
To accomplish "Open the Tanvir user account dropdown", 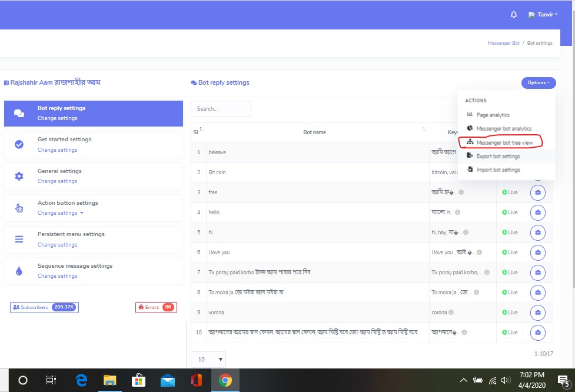I will [543, 15].
